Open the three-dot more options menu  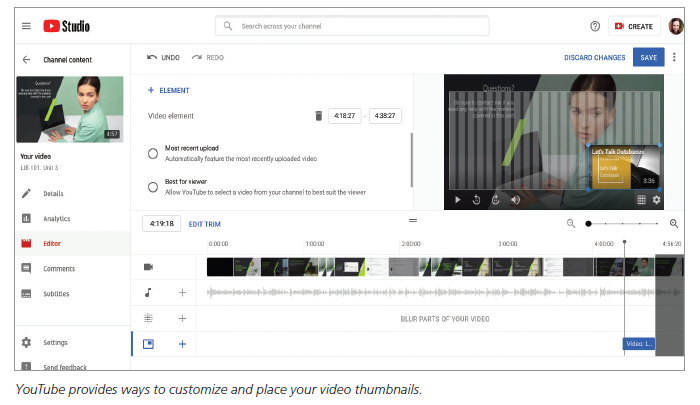(x=674, y=57)
